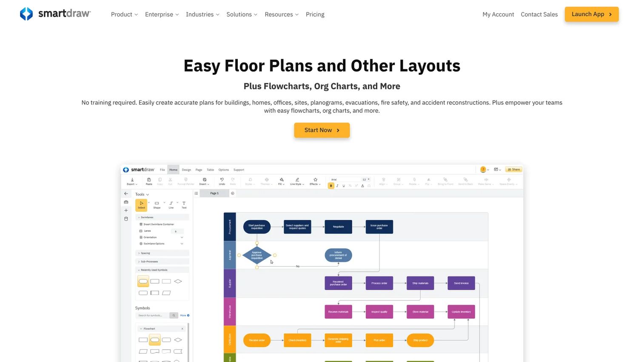The width and height of the screenshot is (644, 362).
Task: Click the font color button in the ribbon
Action: [x=362, y=185]
